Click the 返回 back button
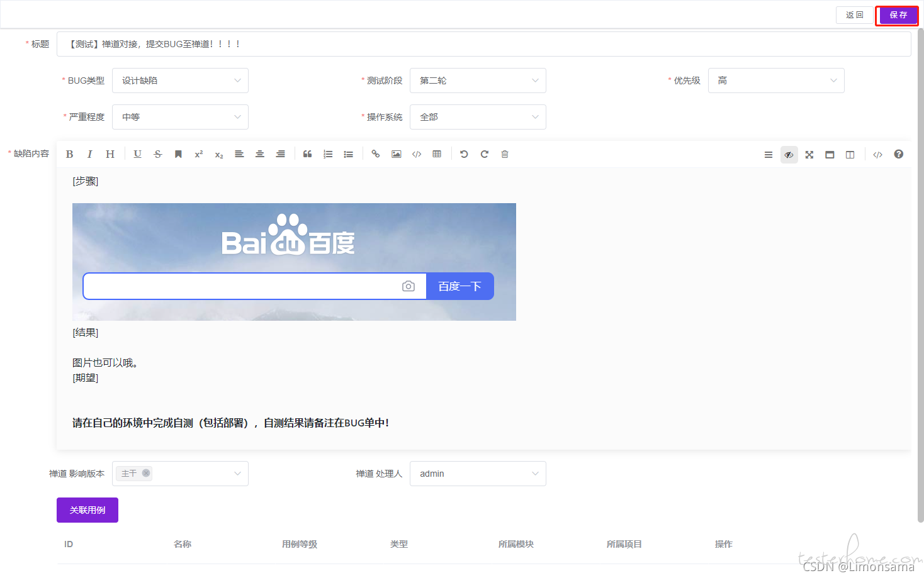 coord(855,15)
